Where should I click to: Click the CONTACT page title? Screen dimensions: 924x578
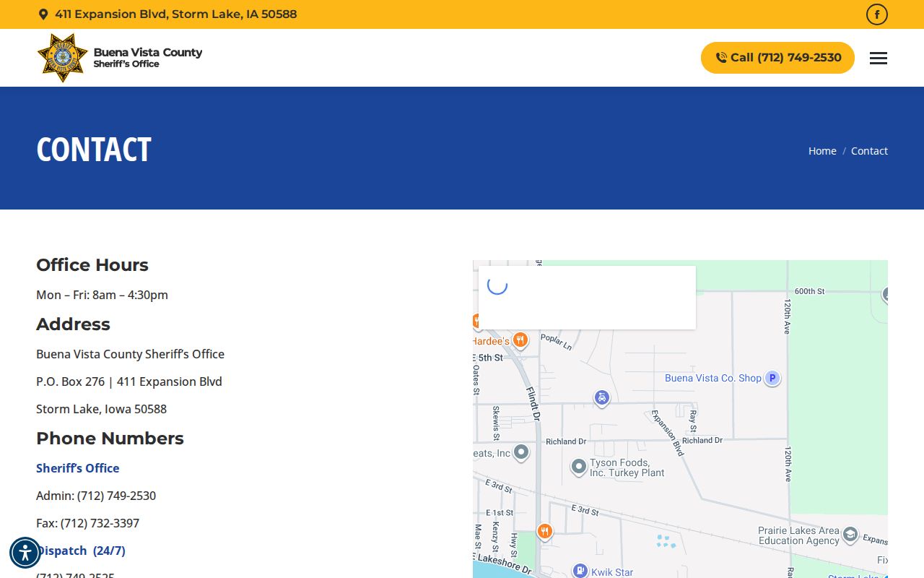pos(94,150)
